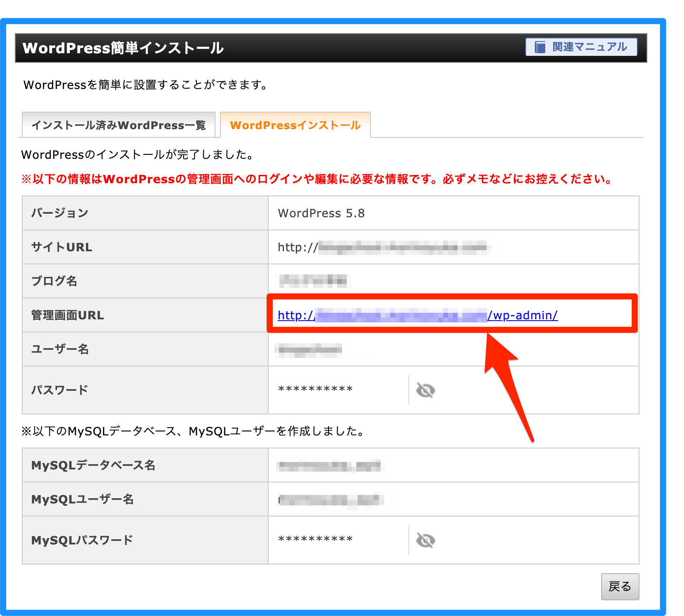Click the バージョン row label
The height and width of the screenshot is (616, 684).
click(60, 213)
